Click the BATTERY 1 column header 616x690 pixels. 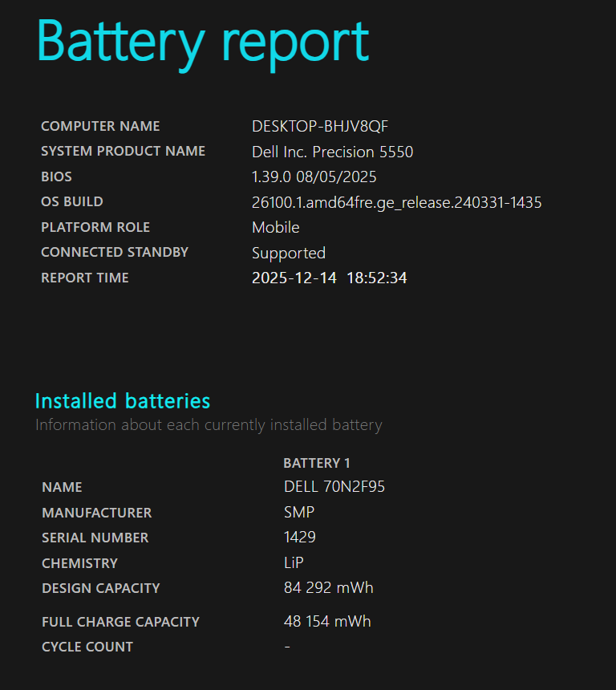[x=316, y=463]
